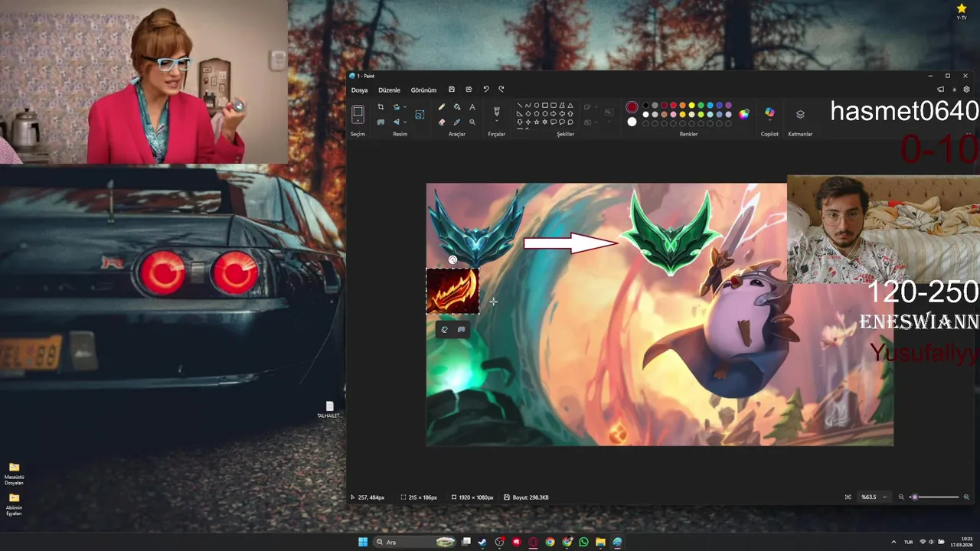
Task: Open the Dosya menu
Action: pyautogui.click(x=359, y=90)
